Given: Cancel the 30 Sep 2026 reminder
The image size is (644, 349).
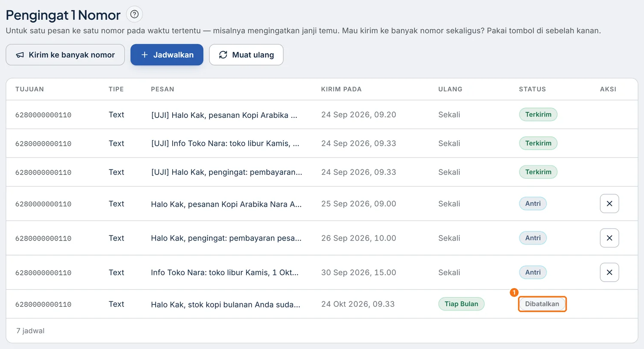Looking at the screenshot, I should [609, 272].
